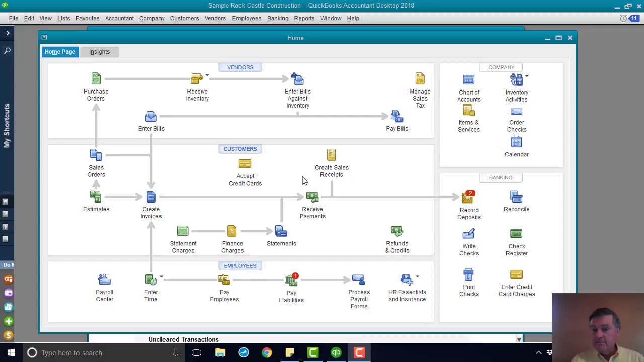Image resolution: width=644 pixels, height=362 pixels.
Task: Click the Receive Inventory icon
Action: 196,79
